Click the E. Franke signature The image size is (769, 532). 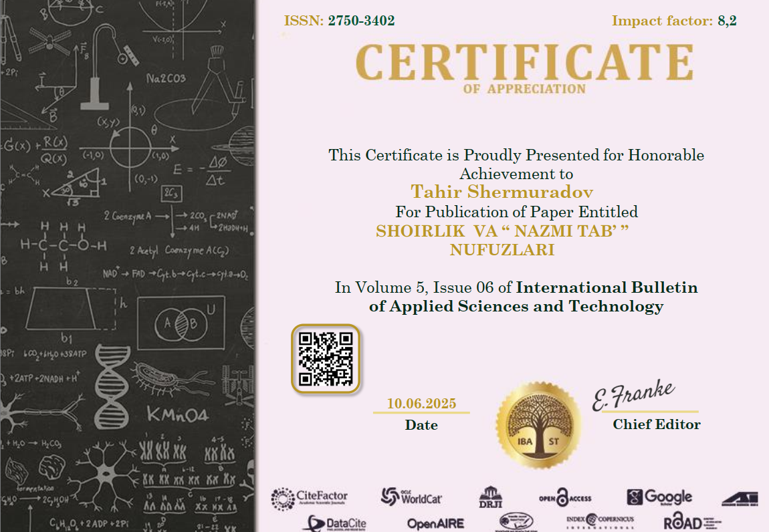tap(633, 395)
